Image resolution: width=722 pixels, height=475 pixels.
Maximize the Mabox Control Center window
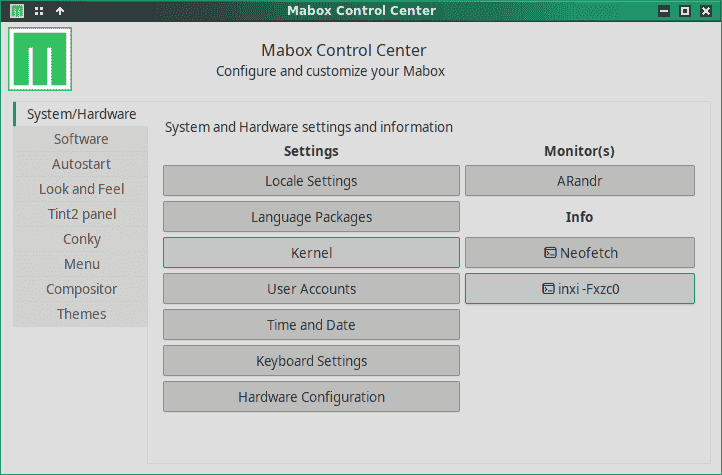click(685, 11)
